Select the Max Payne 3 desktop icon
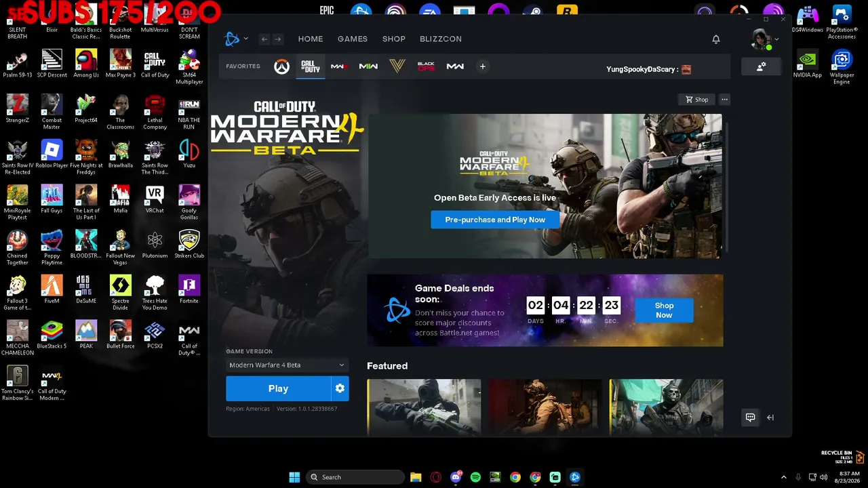Image resolution: width=868 pixels, height=488 pixels. pyautogui.click(x=121, y=64)
